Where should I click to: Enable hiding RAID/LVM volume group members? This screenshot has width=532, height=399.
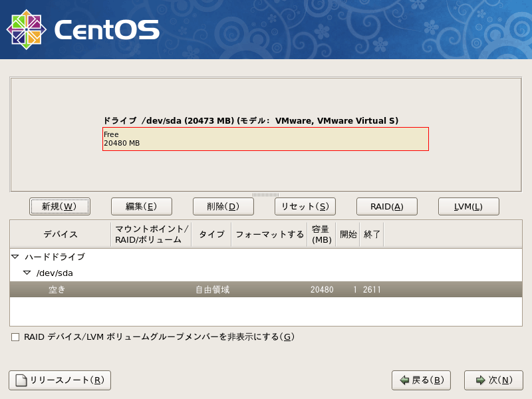(x=14, y=337)
